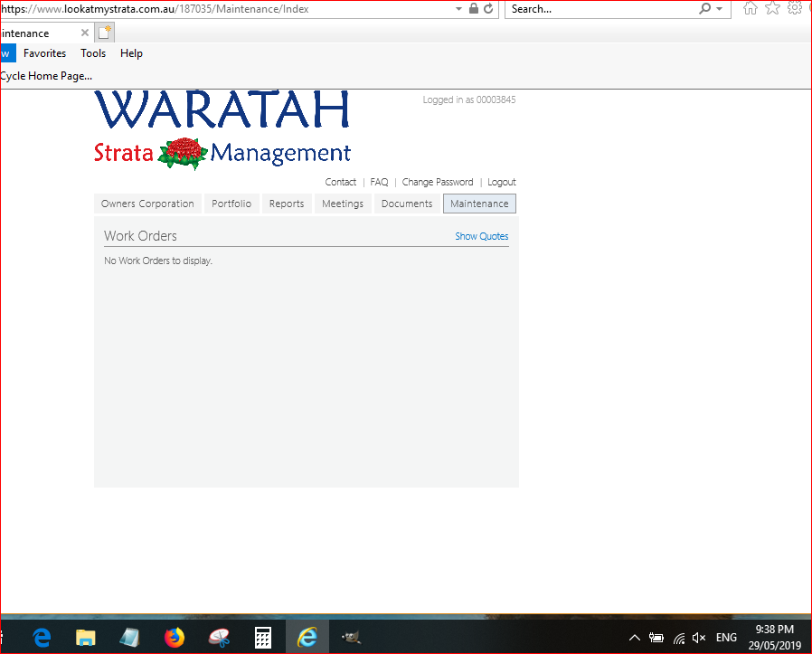Open Calculator from taskbar
The height and width of the screenshot is (654, 812).
(x=263, y=637)
